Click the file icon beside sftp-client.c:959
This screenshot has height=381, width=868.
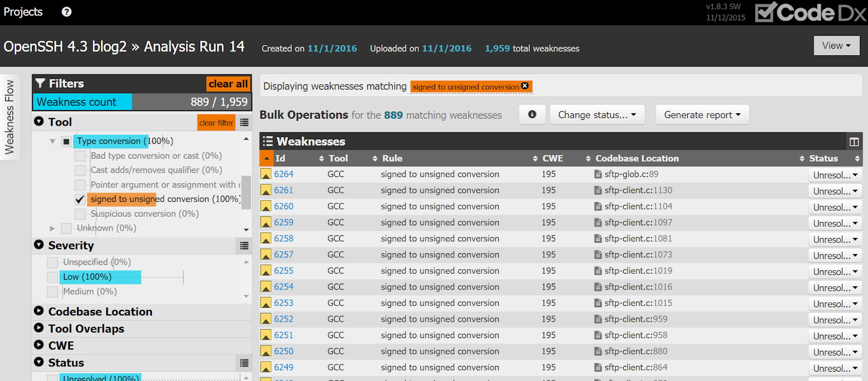[598, 319]
